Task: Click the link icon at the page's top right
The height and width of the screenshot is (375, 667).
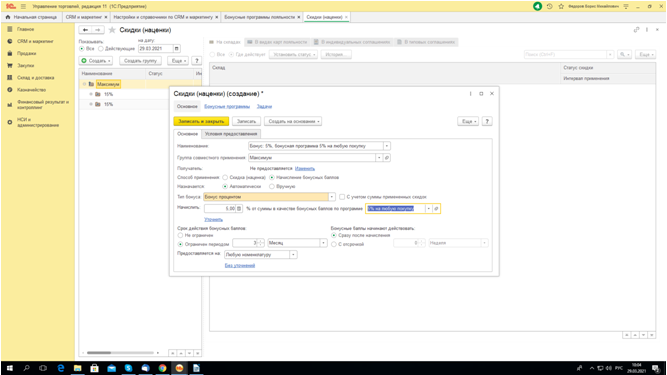Action: pyautogui.click(x=636, y=30)
